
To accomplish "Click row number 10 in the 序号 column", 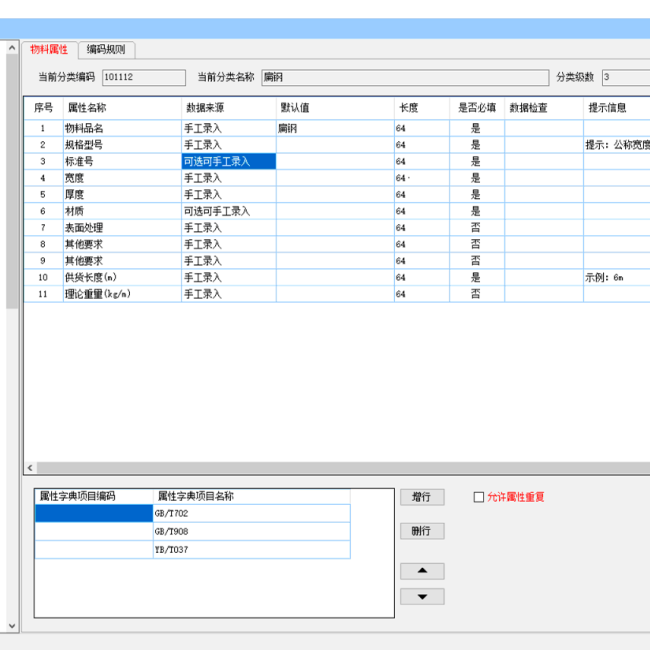I will point(44,277).
